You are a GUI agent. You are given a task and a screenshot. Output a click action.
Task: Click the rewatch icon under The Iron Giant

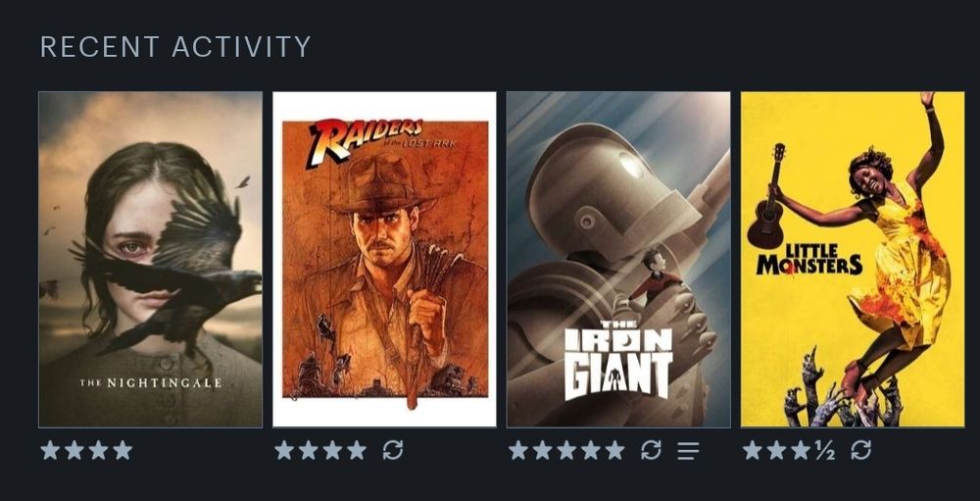[651, 450]
